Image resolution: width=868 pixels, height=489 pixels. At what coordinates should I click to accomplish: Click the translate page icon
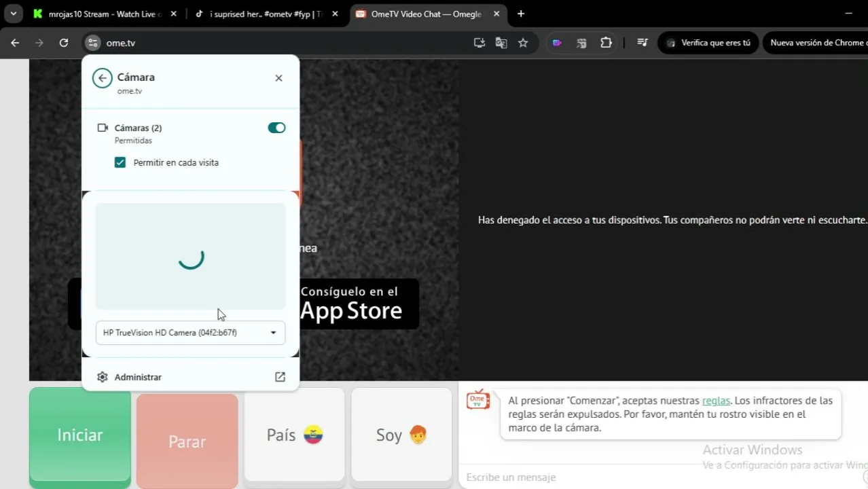pos(501,43)
